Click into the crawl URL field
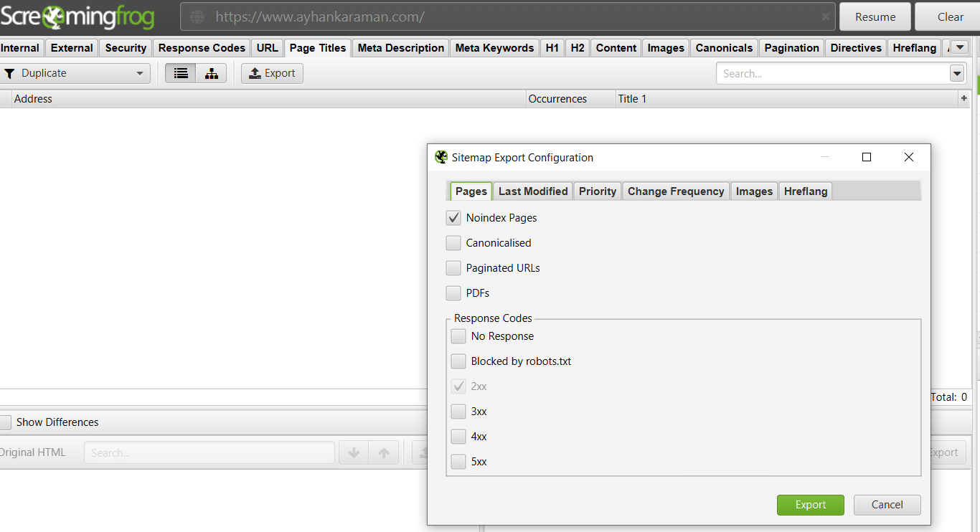This screenshot has width=980, height=532. [509, 16]
